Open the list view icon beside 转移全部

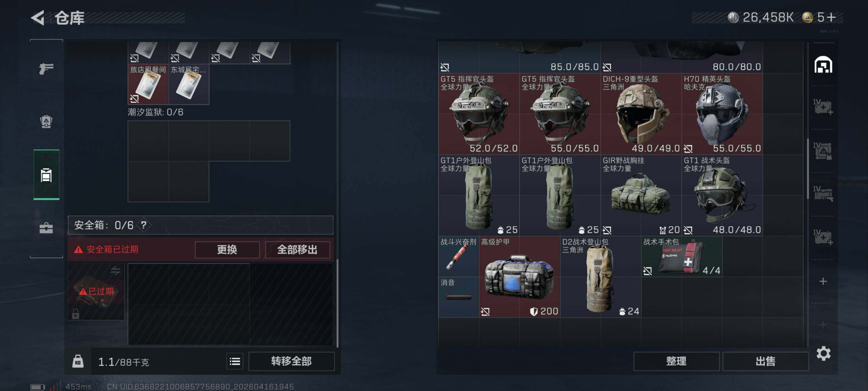tap(235, 362)
